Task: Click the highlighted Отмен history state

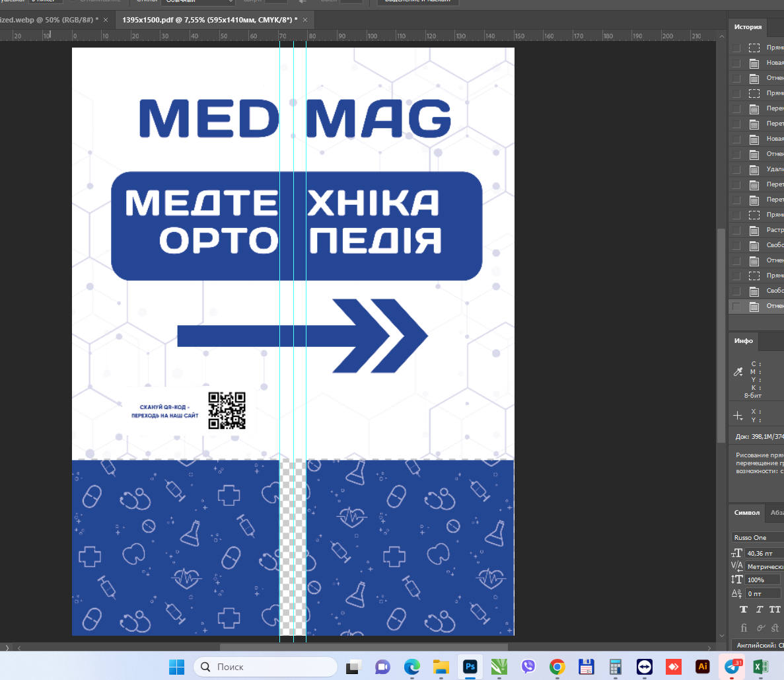Action: tap(756, 306)
